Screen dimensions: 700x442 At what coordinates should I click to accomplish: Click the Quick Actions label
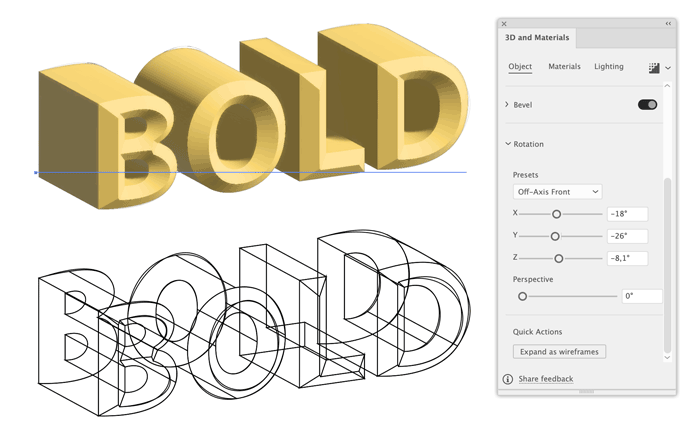pyautogui.click(x=537, y=332)
